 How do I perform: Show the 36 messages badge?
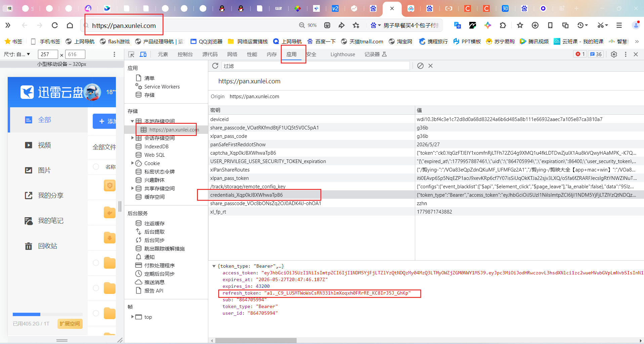point(596,54)
